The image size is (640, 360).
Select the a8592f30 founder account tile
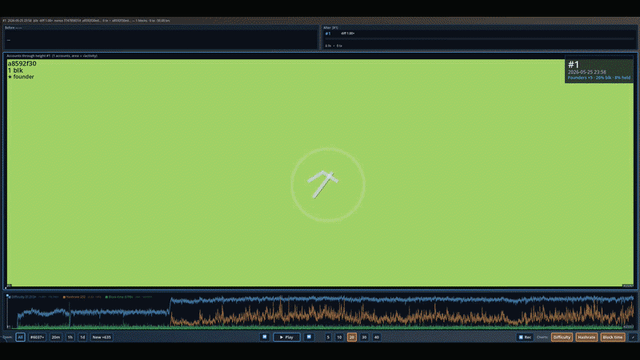320,173
